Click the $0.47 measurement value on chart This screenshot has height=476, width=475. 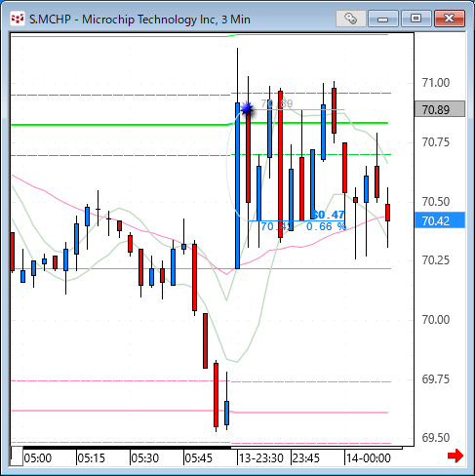pos(329,215)
